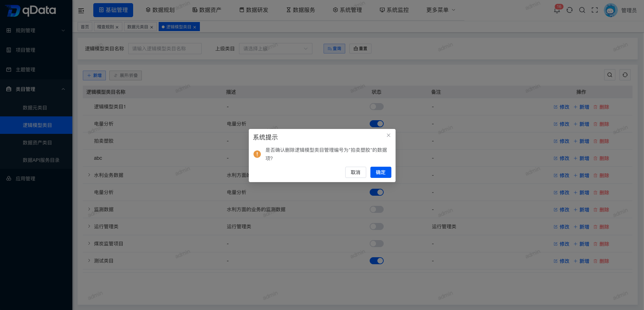Viewport: 644px width, 310px height.
Task: Edit the 水利业务数据 row
Action: pyautogui.click(x=562, y=175)
